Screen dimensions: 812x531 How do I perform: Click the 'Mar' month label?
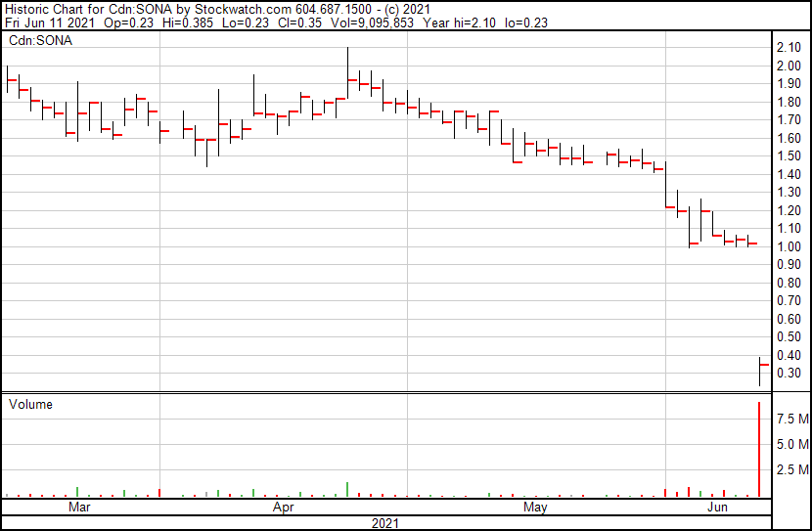pyautogui.click(x=79, y=507)
